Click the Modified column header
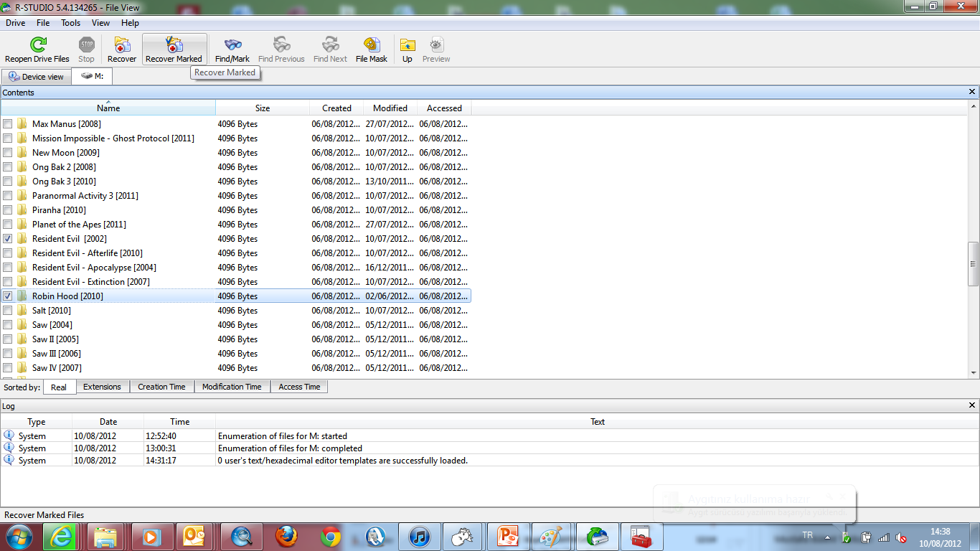The image size is (980, 551). [390, 108]
